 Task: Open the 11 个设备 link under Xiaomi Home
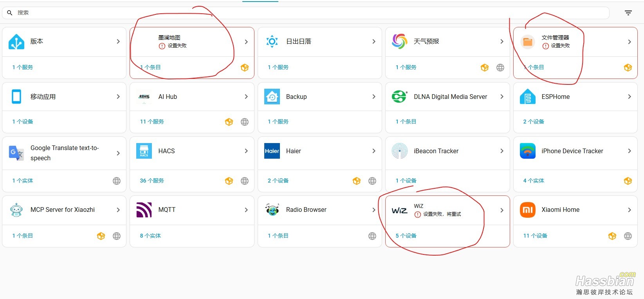click(535, 236)
